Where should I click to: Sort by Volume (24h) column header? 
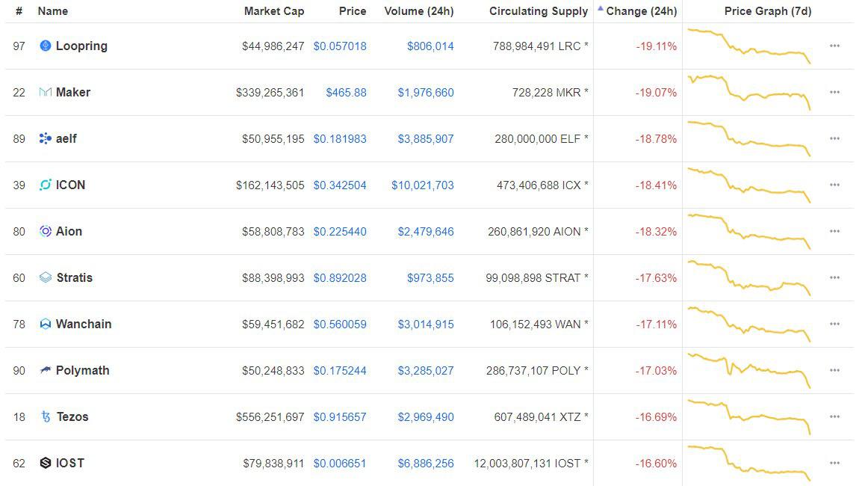click(418, 11)
